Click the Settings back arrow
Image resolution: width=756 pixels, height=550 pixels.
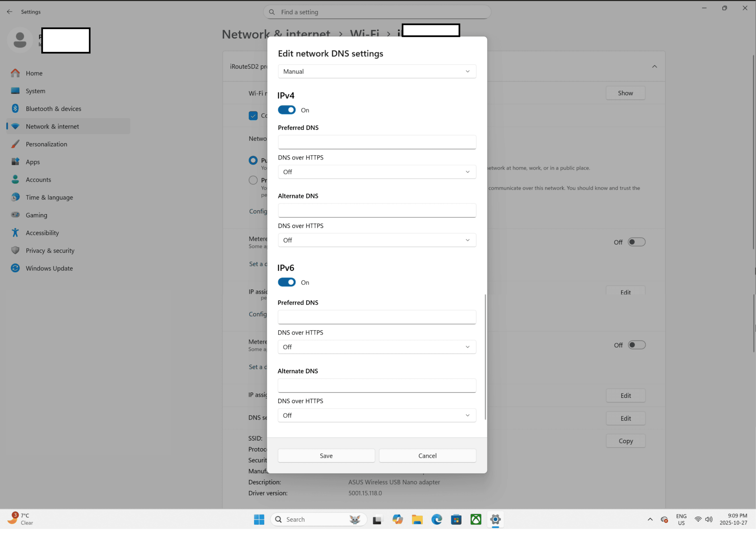[9, 12]
